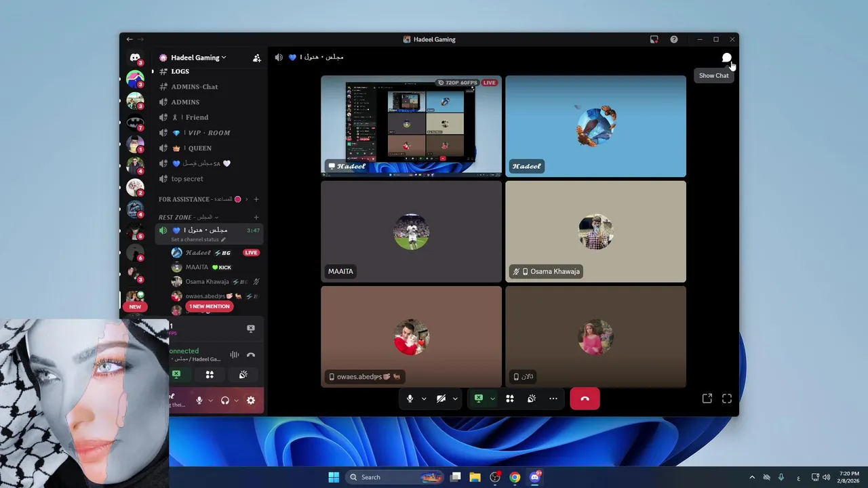The height and width of the screenshot is (488, 868).
Task: Add a channel to FOR ASSISTANCE category
Action: (x=256, y=199)
